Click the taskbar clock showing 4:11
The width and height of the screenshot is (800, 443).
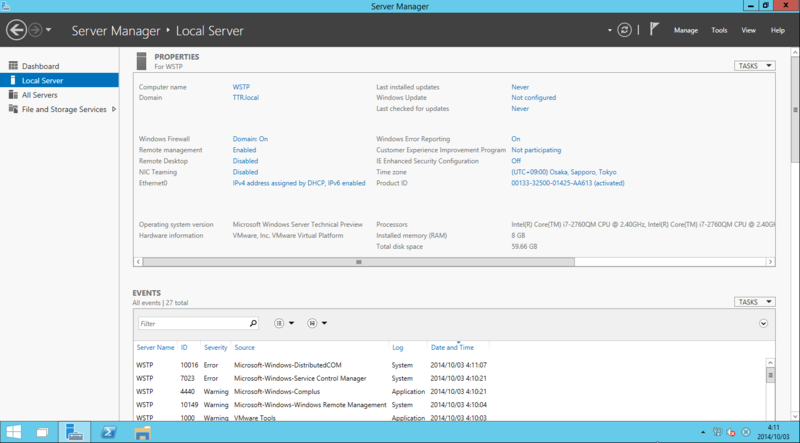773,432
